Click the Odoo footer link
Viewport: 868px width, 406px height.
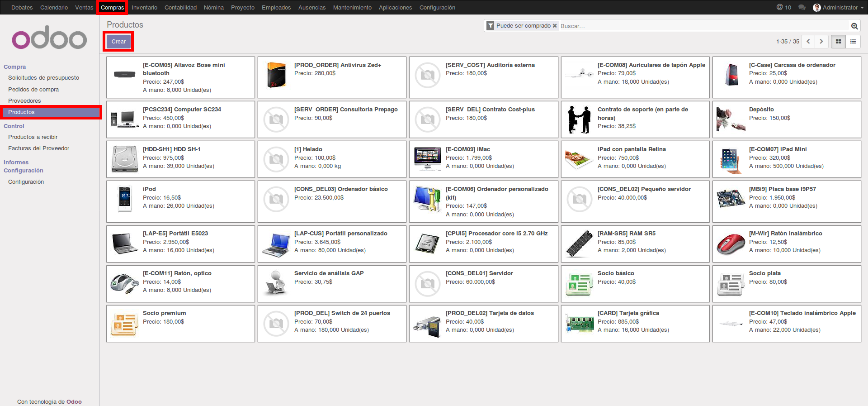click(74, 402)
